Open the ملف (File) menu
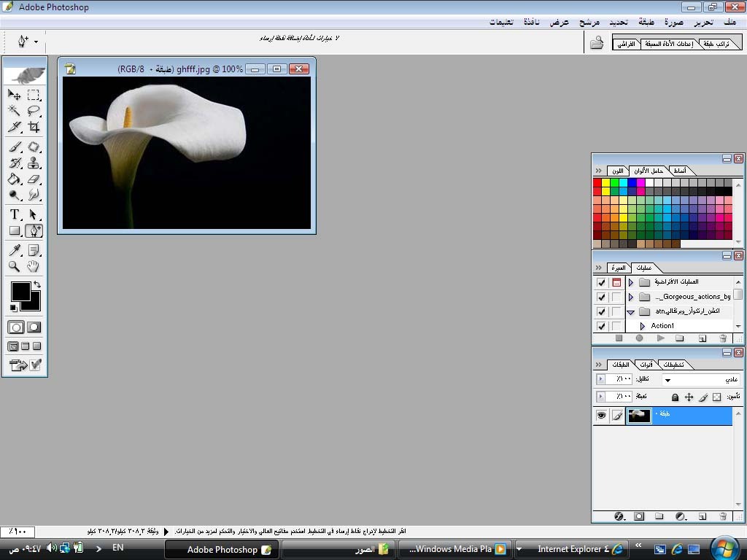This screenshot has height=560, width=747. click(729, 23)
